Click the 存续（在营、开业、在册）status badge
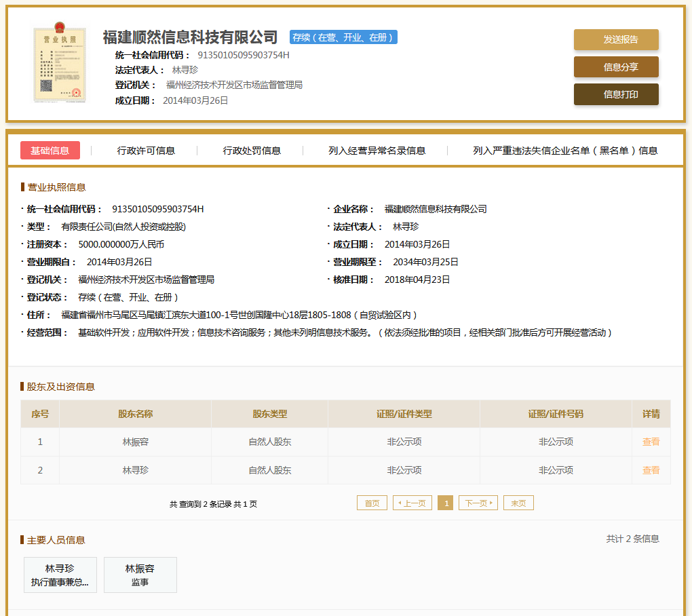The image size is (692, 616). tap(343, 37)
